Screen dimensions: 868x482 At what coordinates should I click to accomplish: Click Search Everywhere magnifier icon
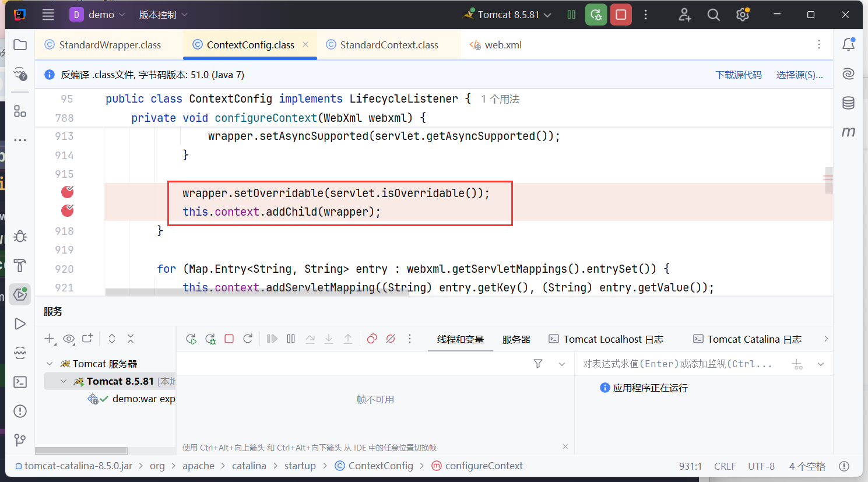(x=714, y=15)
